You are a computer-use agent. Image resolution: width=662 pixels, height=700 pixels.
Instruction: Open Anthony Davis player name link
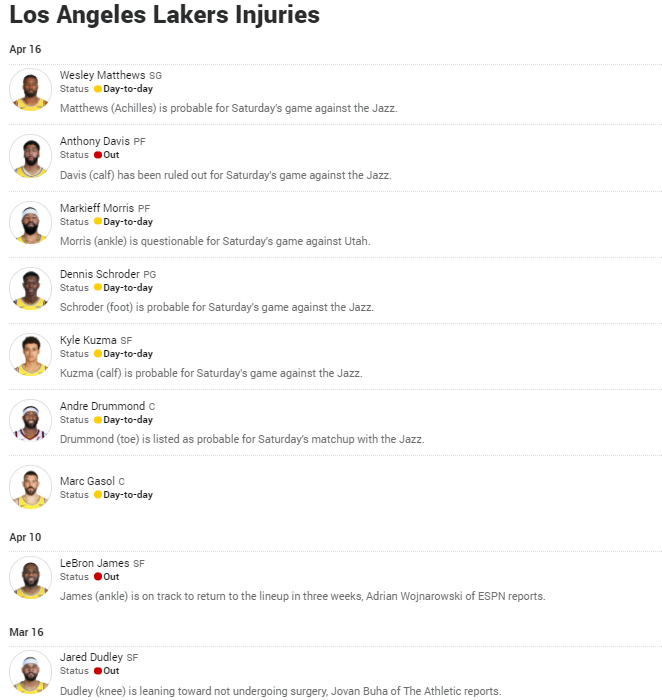click(x=95, y=141)
